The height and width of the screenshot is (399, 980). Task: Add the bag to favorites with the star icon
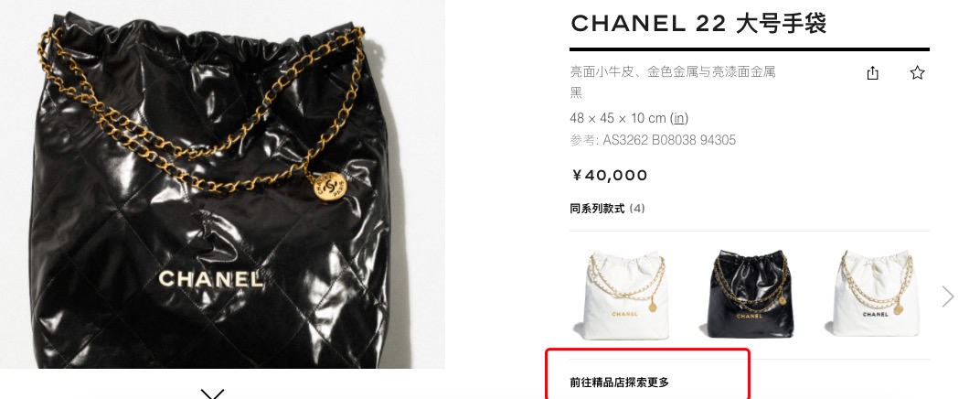[917, 73]
